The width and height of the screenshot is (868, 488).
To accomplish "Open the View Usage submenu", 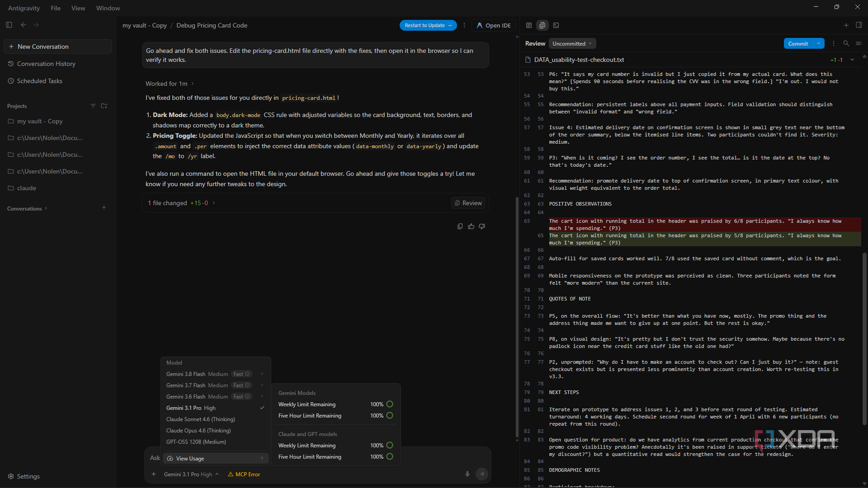I will [216, 459].
